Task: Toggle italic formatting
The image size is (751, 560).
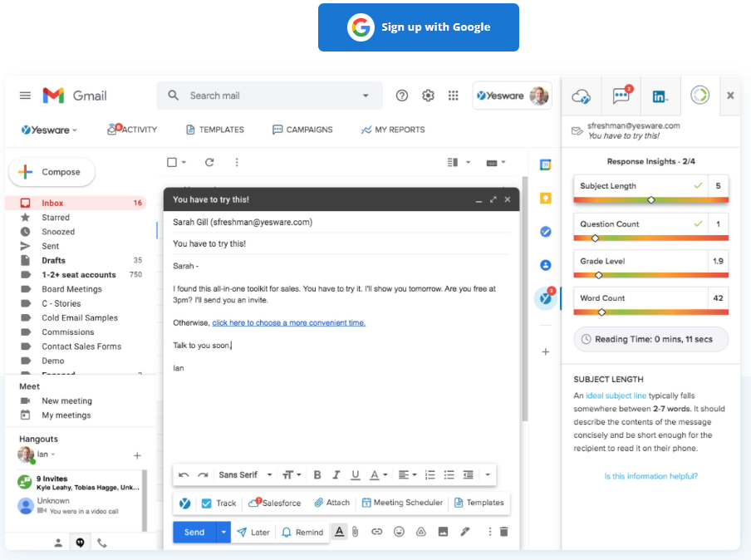Action: (336, 474)
